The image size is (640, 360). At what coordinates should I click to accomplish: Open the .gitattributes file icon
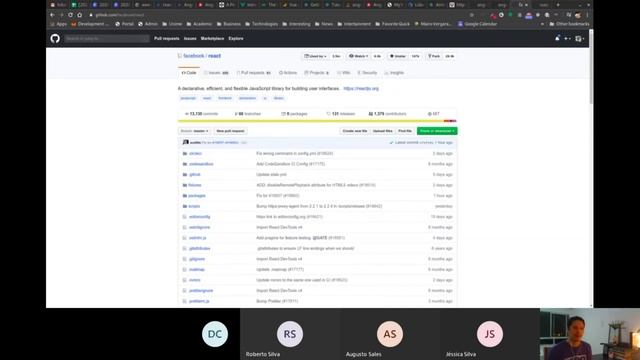184,249
